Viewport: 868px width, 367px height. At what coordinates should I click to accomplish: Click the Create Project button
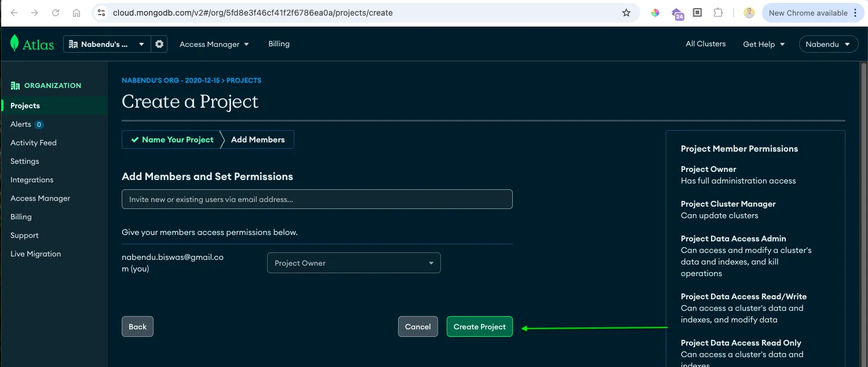tap(480, 326)
